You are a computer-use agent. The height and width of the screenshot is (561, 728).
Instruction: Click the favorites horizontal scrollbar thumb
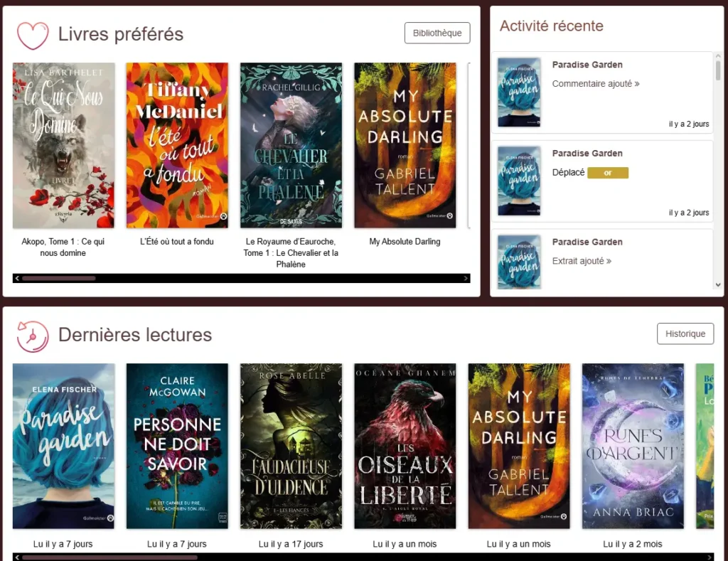58,278
